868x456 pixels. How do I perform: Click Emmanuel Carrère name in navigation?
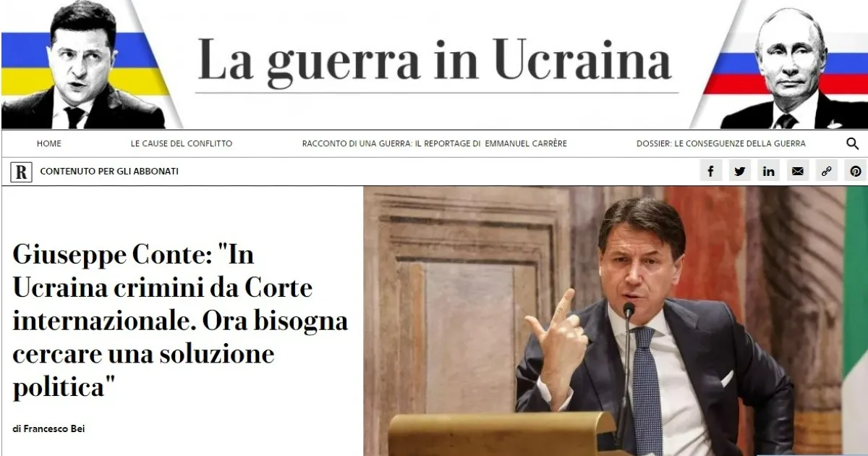pos(526,143)
